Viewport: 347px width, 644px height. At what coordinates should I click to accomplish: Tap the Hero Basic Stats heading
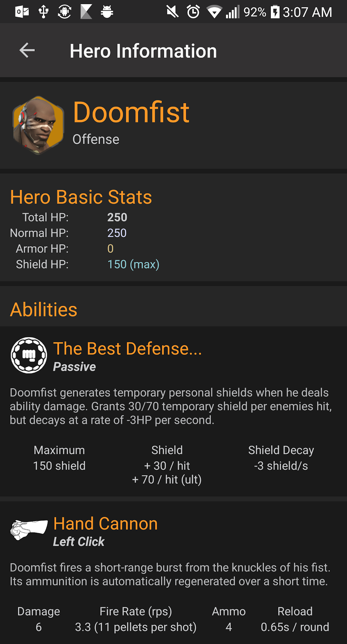pos(81,197)
